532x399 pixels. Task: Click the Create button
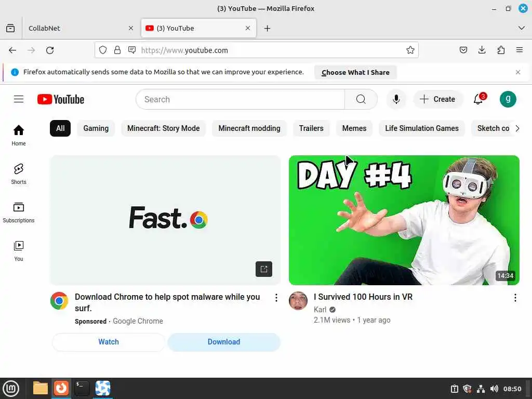pos(437,99)
